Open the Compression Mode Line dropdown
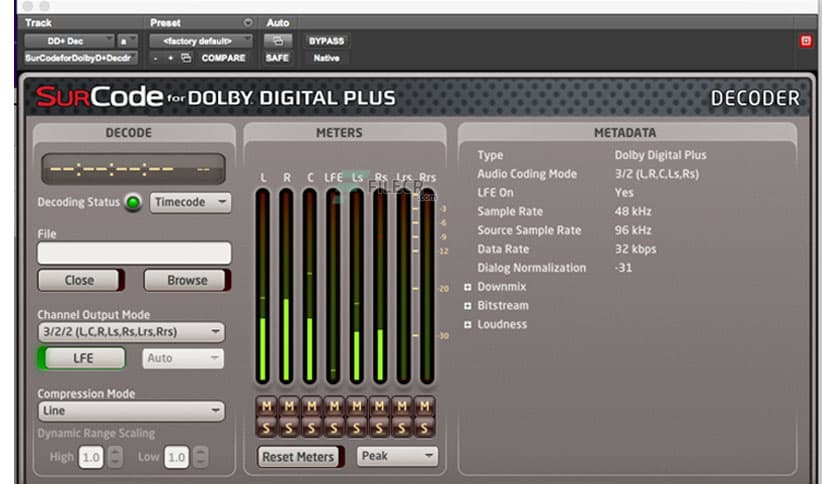836x484 pixels. (131, 411)
